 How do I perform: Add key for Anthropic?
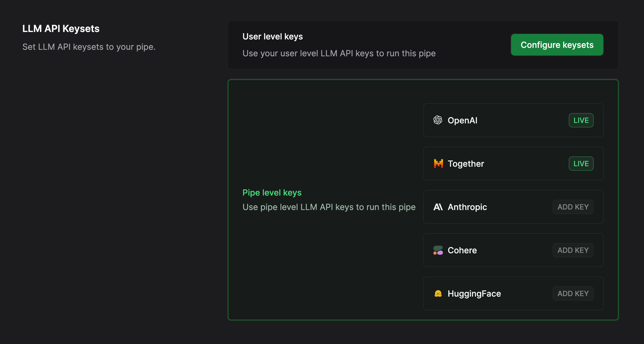pos(573,207)
